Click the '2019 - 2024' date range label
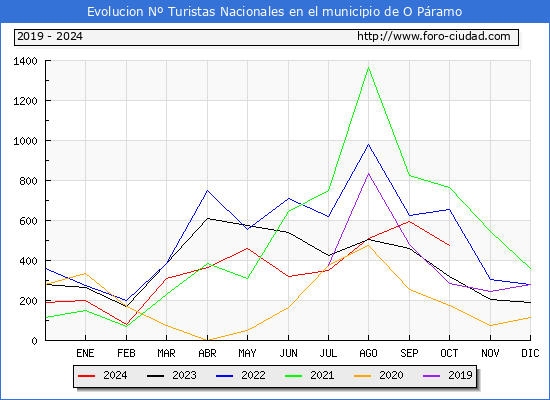Viewport: 550px width, 400px height. pyautogui.click(x=50, y=36)
